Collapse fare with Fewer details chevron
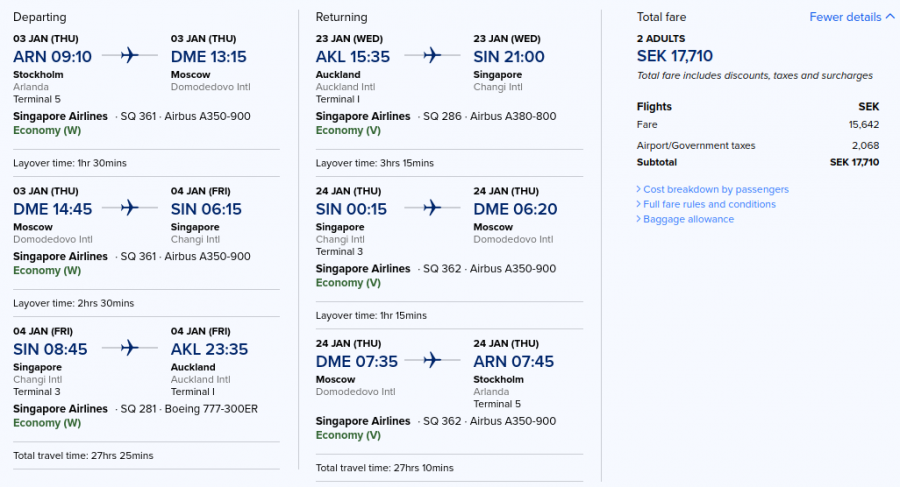Screen dimensions: 900x487 [x=890, y=17]
